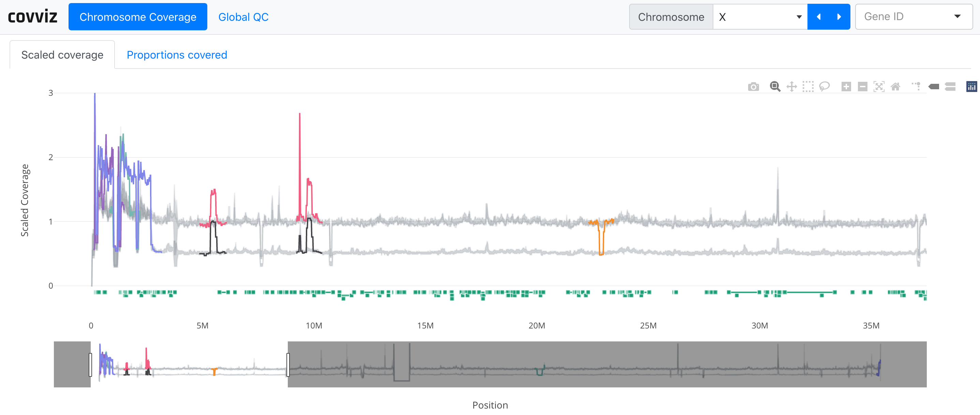The image size is (980, 415).
Task: Enable compare data on hover
Action: click(x=950, y=87)
